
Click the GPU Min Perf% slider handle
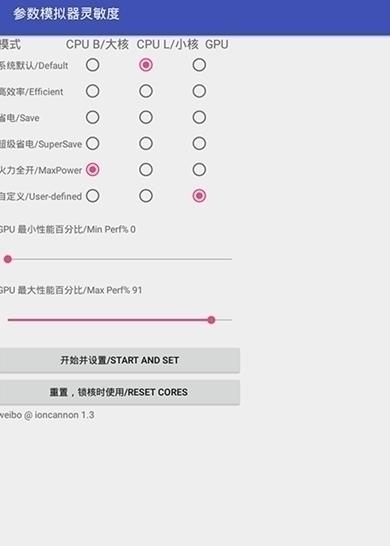(x=8, y=259)
